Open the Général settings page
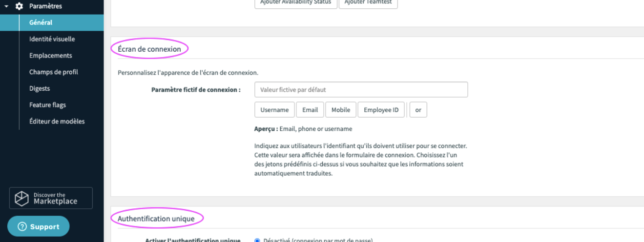644x242 pixels. point(52,22)
